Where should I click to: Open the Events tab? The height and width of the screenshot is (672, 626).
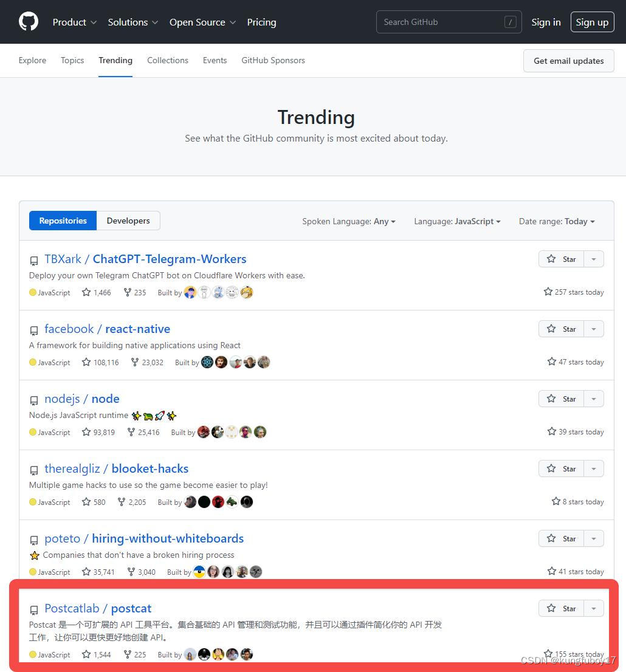(215, 60)
